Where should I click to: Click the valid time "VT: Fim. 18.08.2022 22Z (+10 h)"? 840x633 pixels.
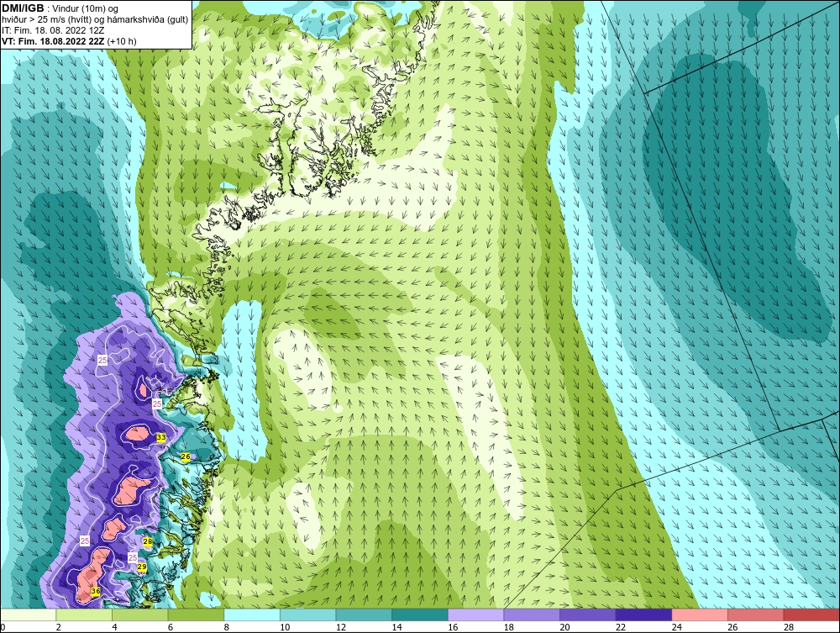coord(69,41)
